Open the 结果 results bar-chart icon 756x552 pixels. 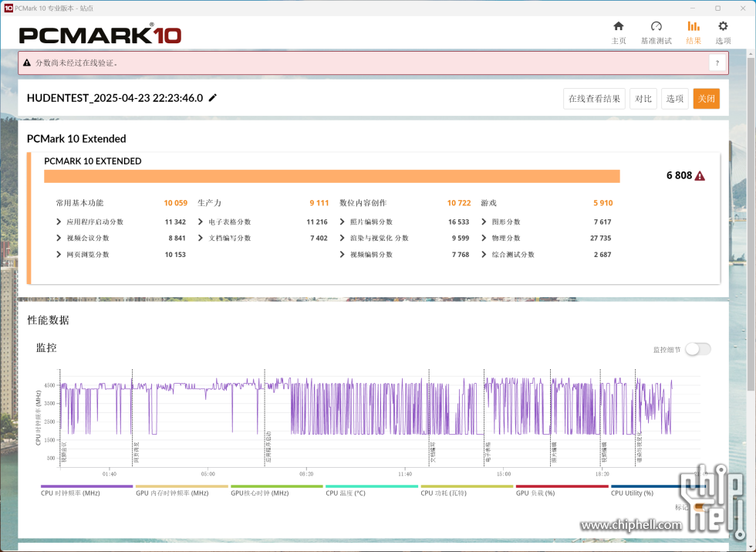pyautogui.click(x=694, y=26)
